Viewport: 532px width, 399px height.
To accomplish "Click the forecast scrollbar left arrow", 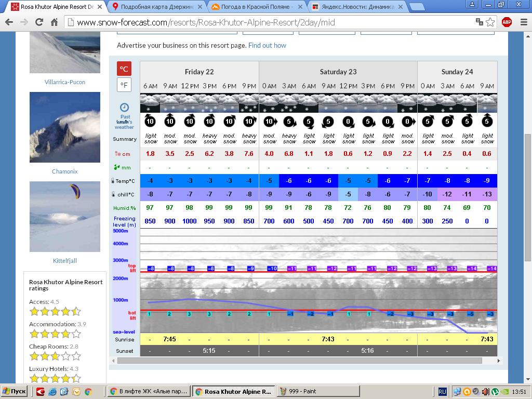I will [114, 361].
